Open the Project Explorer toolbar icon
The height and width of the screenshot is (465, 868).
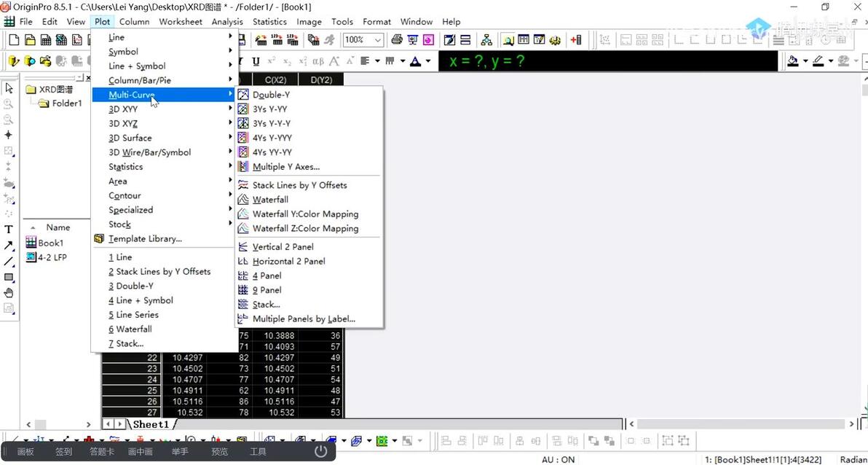(x=508, y=40)
